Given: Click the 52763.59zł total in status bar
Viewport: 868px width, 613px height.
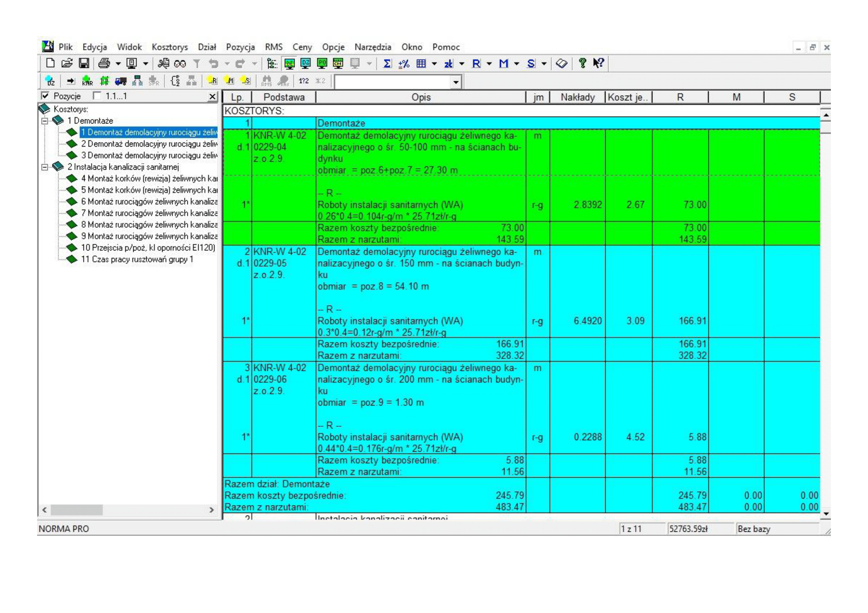Looking at the screenshot, I should (x=688, y=529).
